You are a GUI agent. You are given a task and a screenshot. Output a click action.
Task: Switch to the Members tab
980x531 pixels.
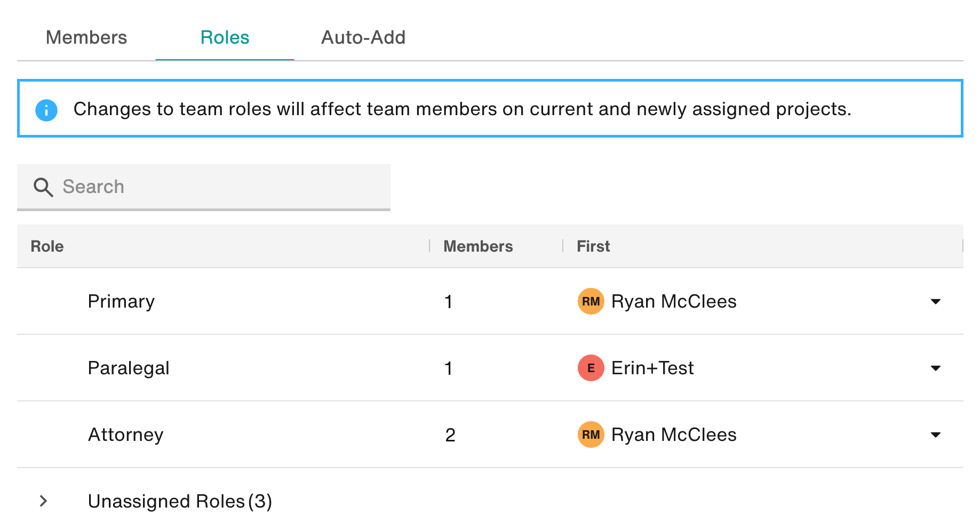click(x=86, y=37)
